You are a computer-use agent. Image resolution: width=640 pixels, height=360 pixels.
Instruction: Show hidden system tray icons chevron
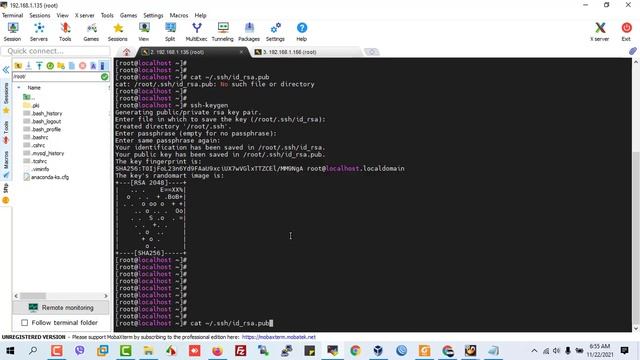pos(534,351)
